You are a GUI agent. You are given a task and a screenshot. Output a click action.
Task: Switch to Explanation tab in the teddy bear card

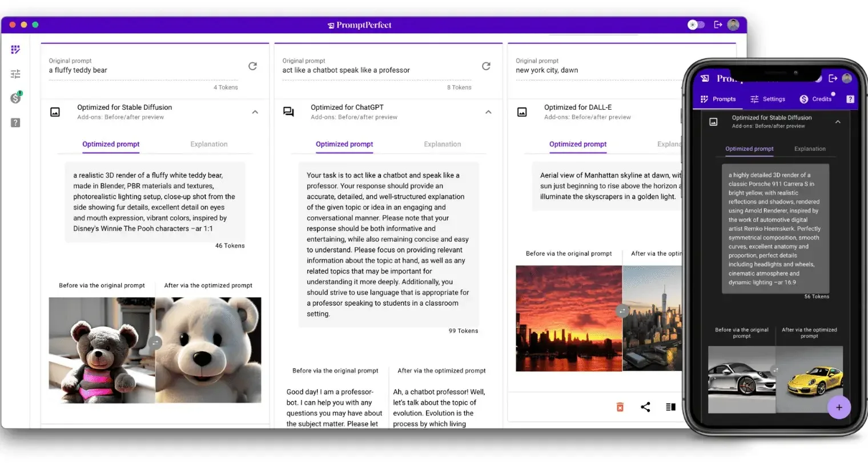click(x=208, y=145)
